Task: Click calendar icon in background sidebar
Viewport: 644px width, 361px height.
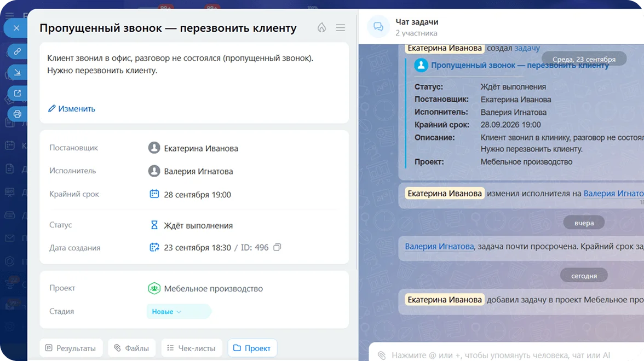Action: point(10,145)
